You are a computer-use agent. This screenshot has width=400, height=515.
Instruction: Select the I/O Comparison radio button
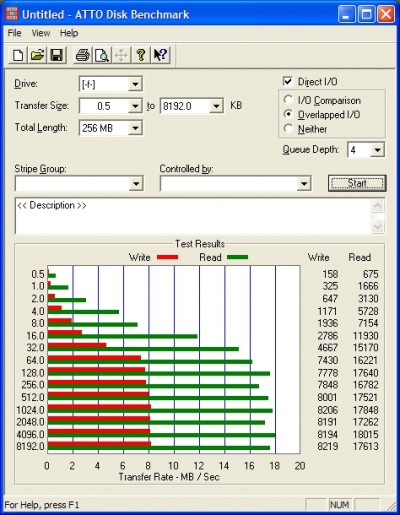288,100
